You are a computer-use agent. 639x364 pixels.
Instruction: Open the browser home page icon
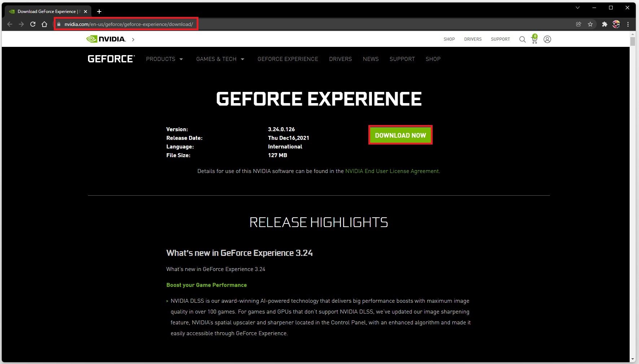pos(44,24)
